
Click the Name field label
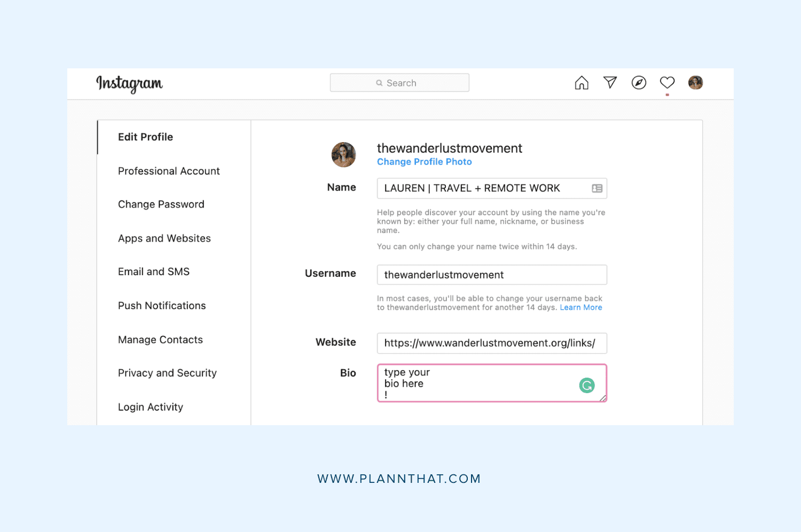342,187
